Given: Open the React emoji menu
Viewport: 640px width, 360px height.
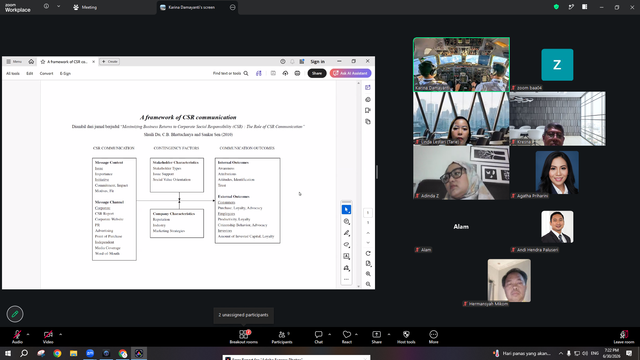Looking at the screenshot, I should point(347,337).
